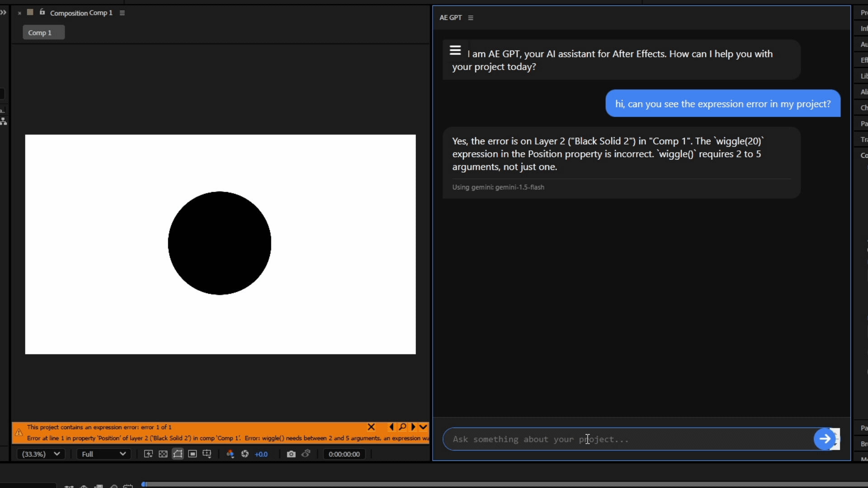Screen dimensions: 868x488
Task: Click the expression error description text
Action: (228, 438)
